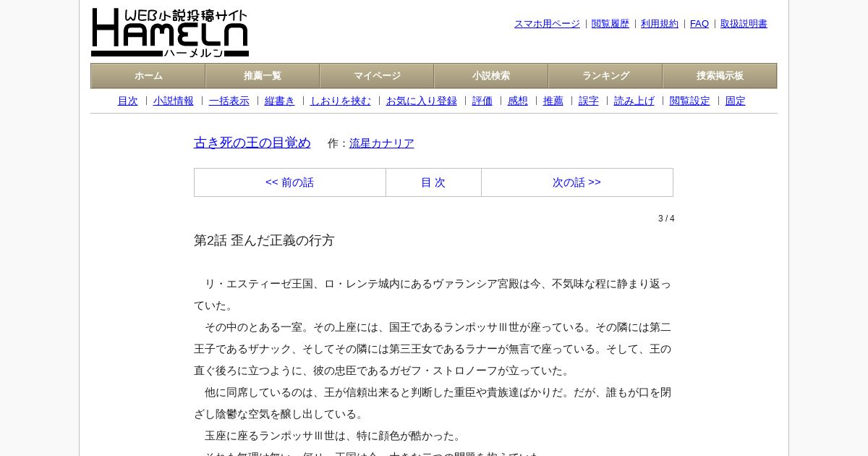
Task: Open novel title 古き死の王の目覚め
Action: (x=252, y=143)
